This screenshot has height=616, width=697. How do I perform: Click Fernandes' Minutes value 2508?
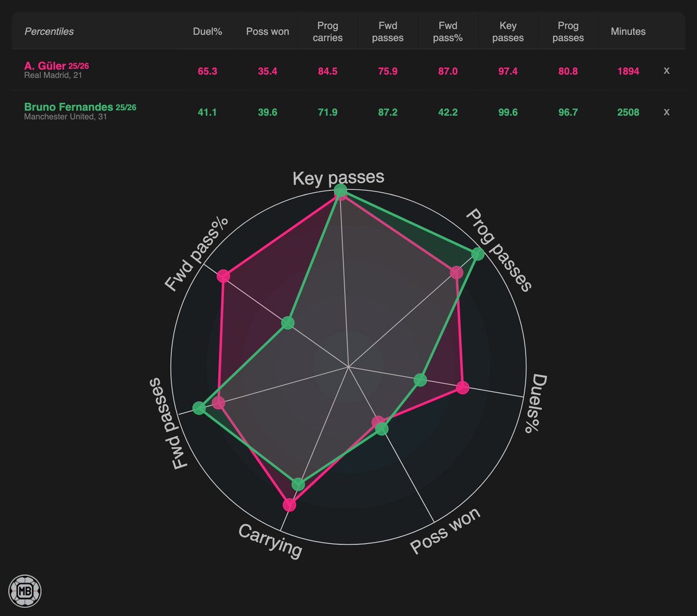628,112
